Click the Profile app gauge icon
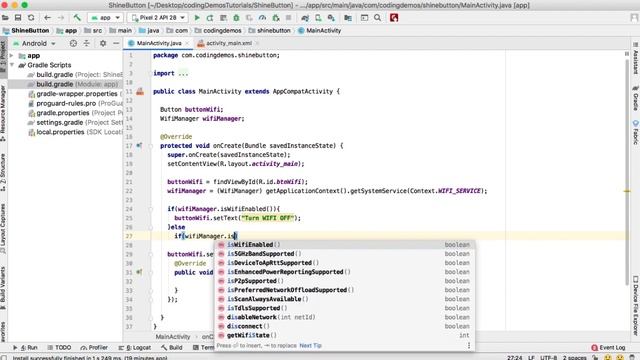 point(262,18)
